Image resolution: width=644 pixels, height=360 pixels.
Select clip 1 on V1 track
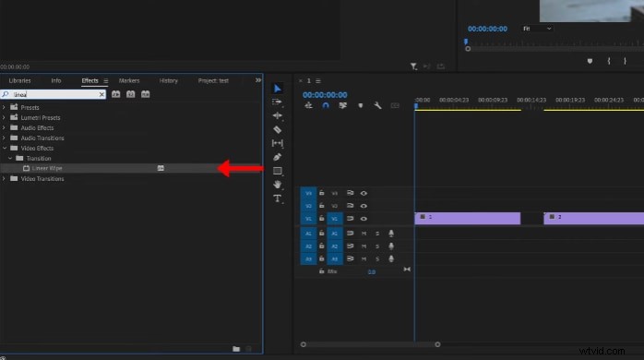pyautogui.click(x=468, y=219)
